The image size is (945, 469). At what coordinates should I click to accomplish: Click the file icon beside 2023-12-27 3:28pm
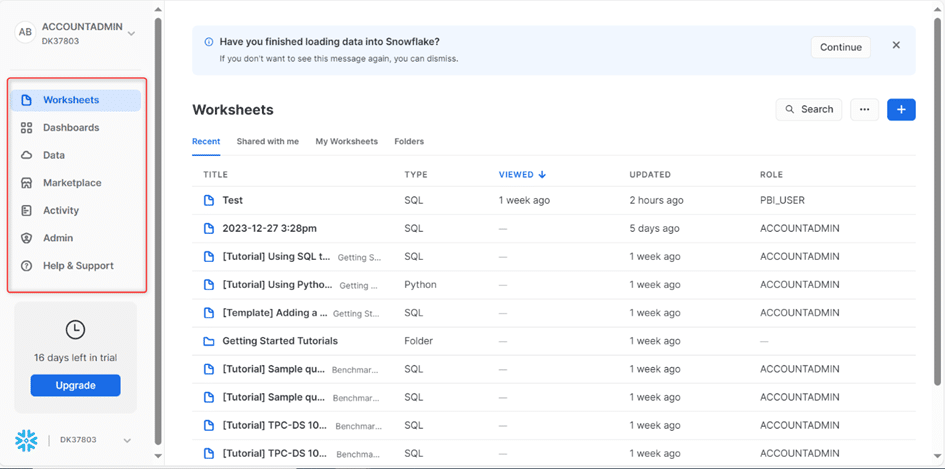coord(209,228)
